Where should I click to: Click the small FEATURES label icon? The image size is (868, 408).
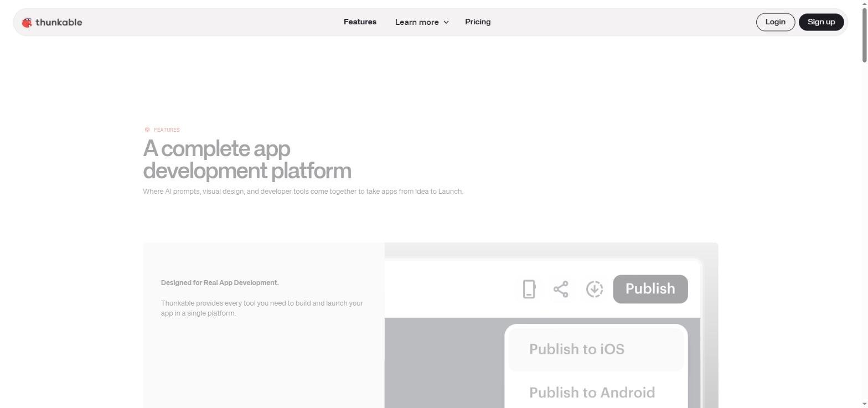(147, 130)
